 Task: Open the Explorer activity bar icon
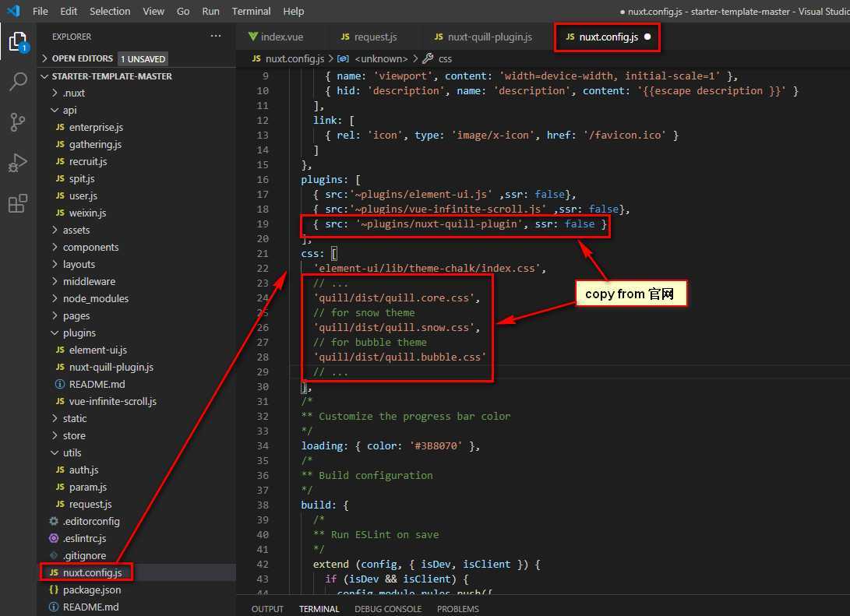click(x=18, y=42)
